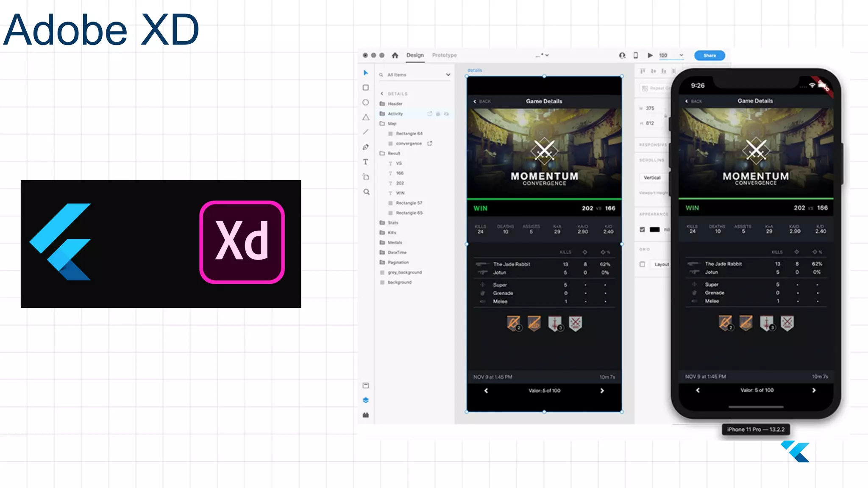Collapse the Result folder
Image resolution: width=868 pixels, height=488 pixels.
point(382,153)
